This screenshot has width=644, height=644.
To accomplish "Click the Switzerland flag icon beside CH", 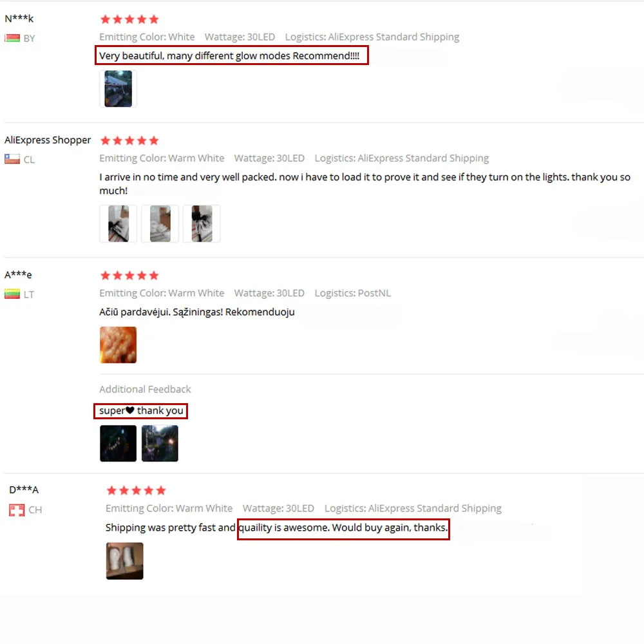I will click(17, 510).
